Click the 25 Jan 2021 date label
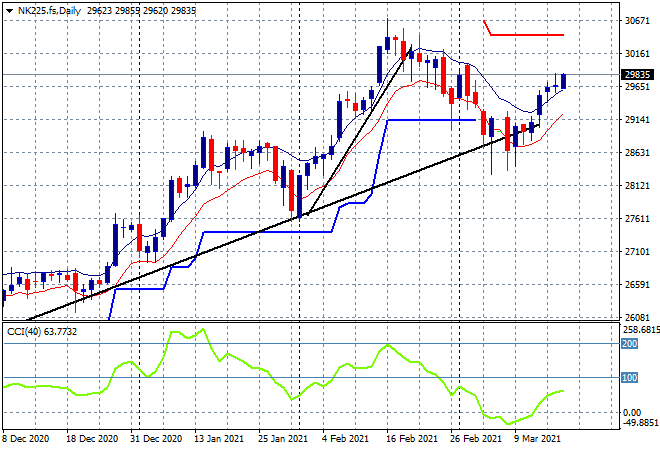The height and width of the screenshot is (450, 660). 283,439
